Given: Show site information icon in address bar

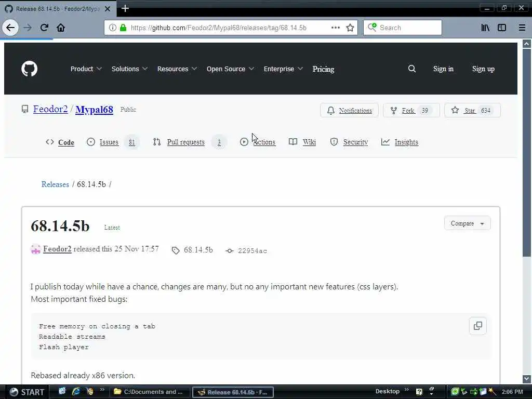Looking at the screenshot, I should (112, 28).
